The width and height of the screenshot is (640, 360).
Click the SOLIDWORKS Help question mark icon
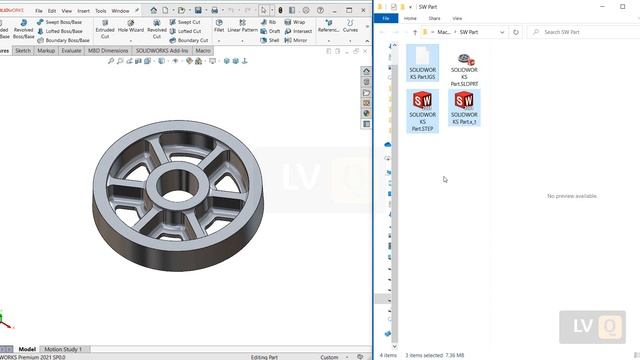(x=320, y=10)
